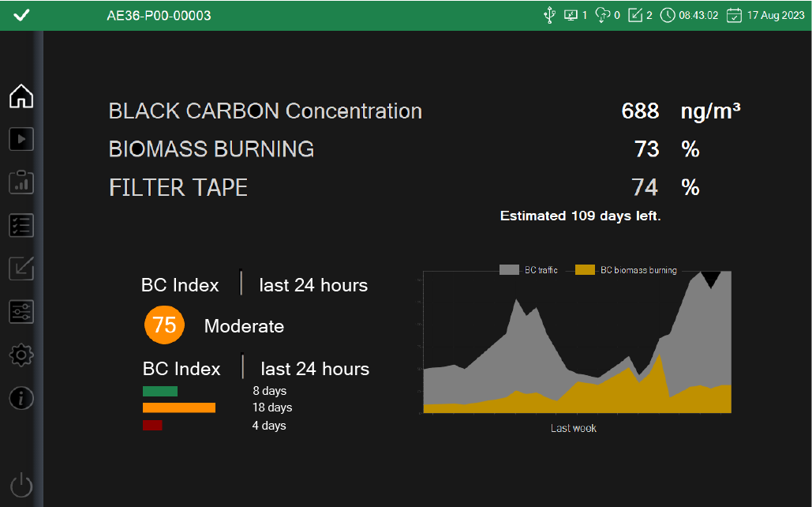Select the box with diagonal arrow icon
Screen dimensions: 812x507
pyautogui.click(x=21, y=269)
